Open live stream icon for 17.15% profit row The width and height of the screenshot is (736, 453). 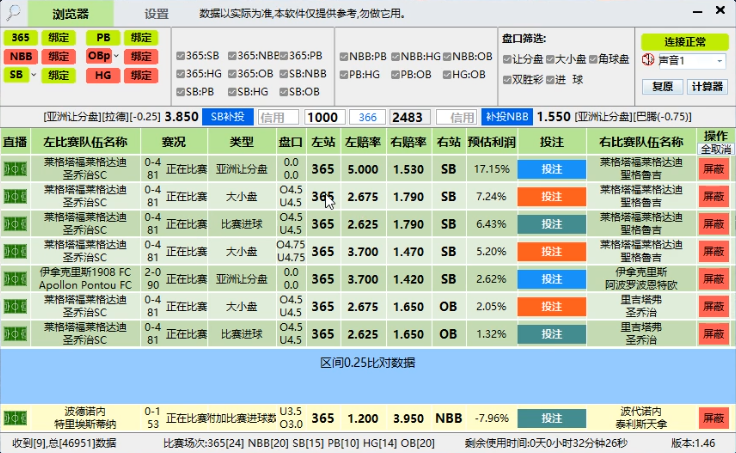coord(15,168)
